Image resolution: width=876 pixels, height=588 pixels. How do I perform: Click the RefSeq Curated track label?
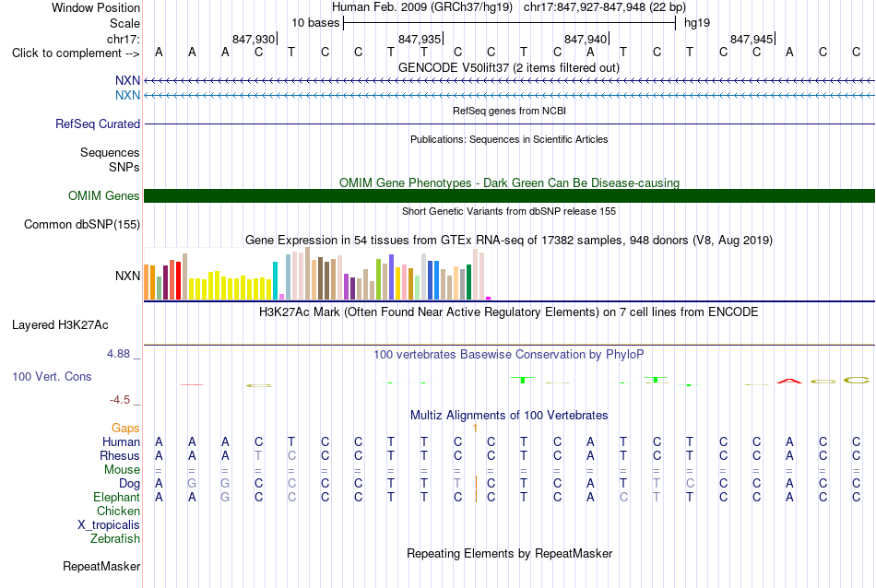[x=97, y=124]
